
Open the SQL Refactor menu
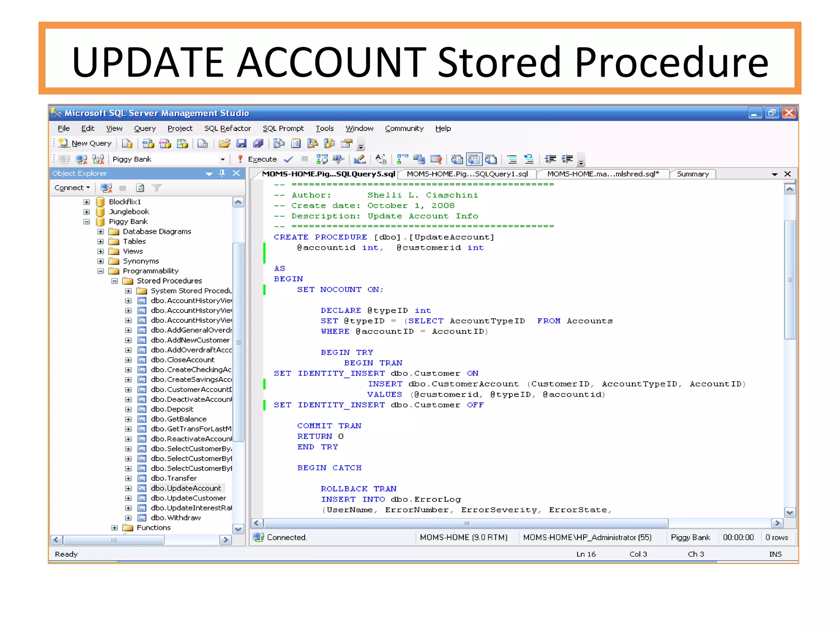tap(227, 128)
